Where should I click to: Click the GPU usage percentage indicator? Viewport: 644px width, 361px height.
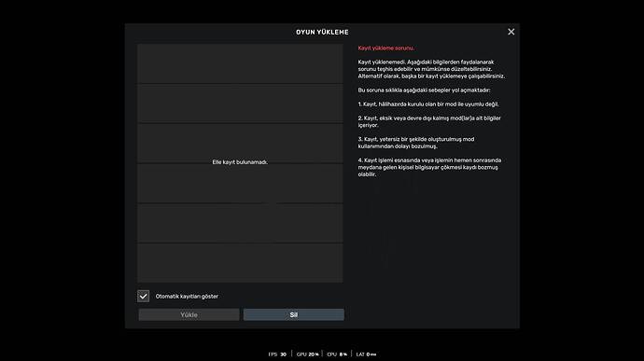click(308, 354)
